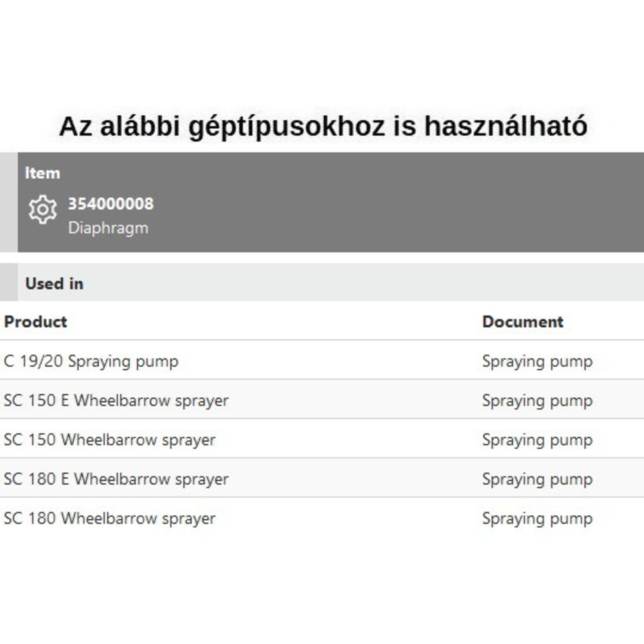Open SC 150 E Wheelbarrow sprayer product

[x=116, y=400]
